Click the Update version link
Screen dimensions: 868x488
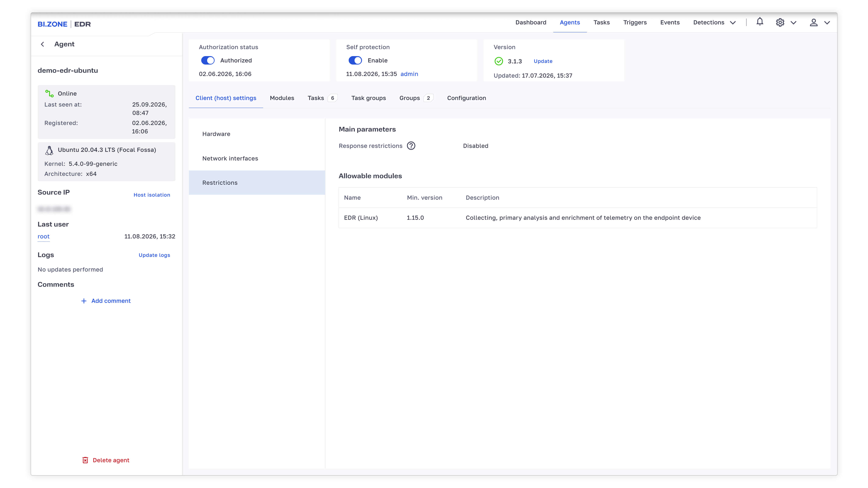pos(543,61)
